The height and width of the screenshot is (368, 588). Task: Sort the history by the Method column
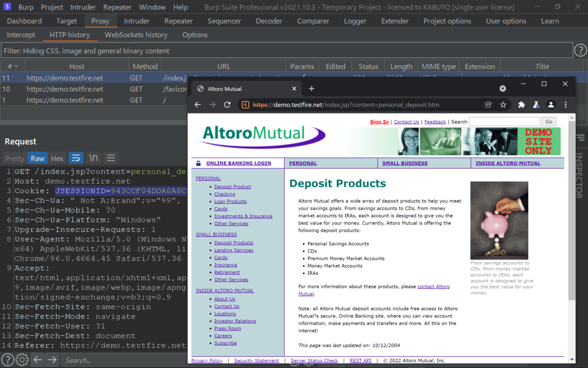pos(145,66)
